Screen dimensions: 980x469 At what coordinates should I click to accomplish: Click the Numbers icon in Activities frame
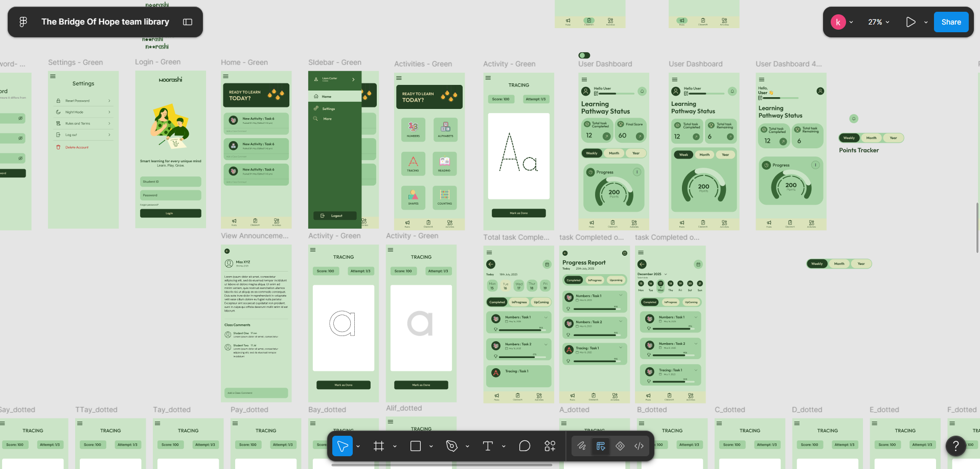[413, 127]
